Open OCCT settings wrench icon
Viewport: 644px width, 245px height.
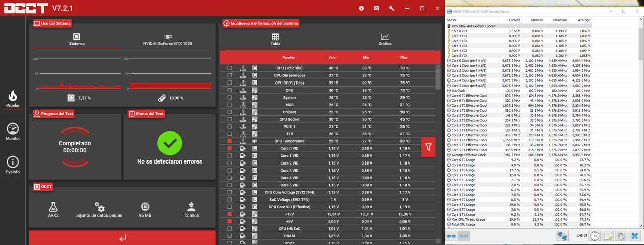tap(391, 8)
